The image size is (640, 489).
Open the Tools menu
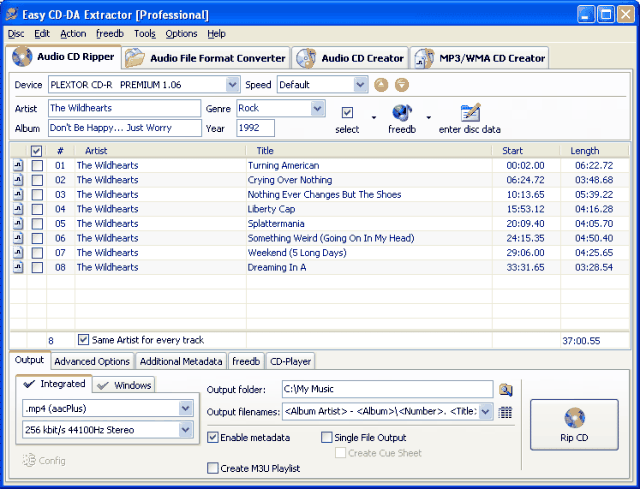tap(145, 34)
